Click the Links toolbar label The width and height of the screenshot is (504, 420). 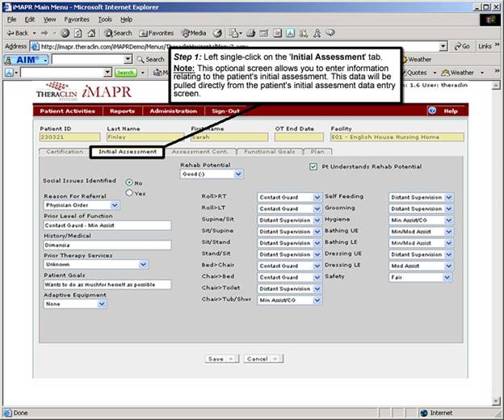point(485,46)
